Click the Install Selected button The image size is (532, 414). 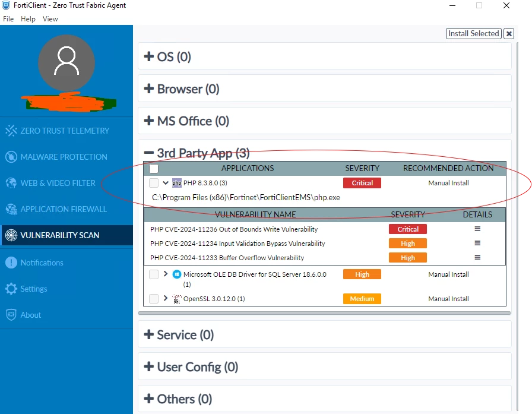point(474,34)
